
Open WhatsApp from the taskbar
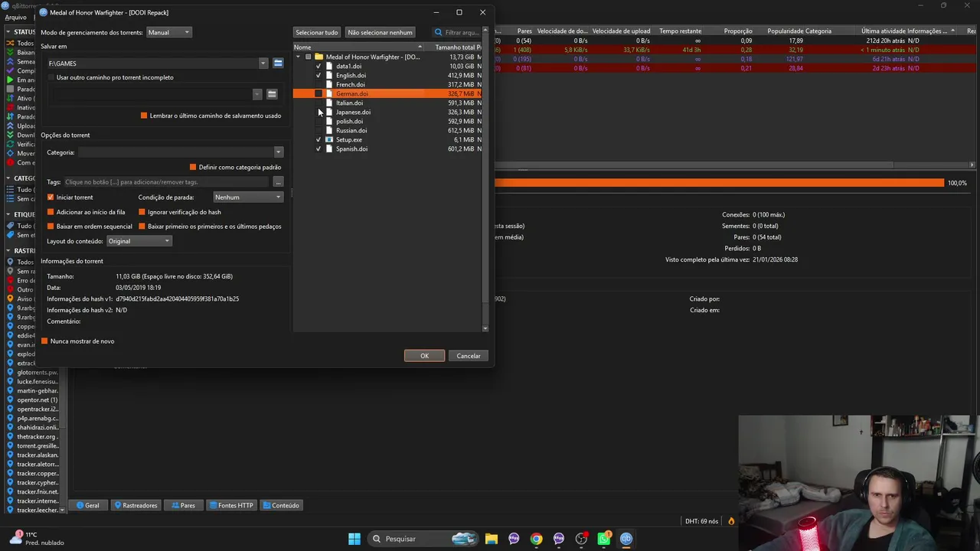(x=603, y=539)
